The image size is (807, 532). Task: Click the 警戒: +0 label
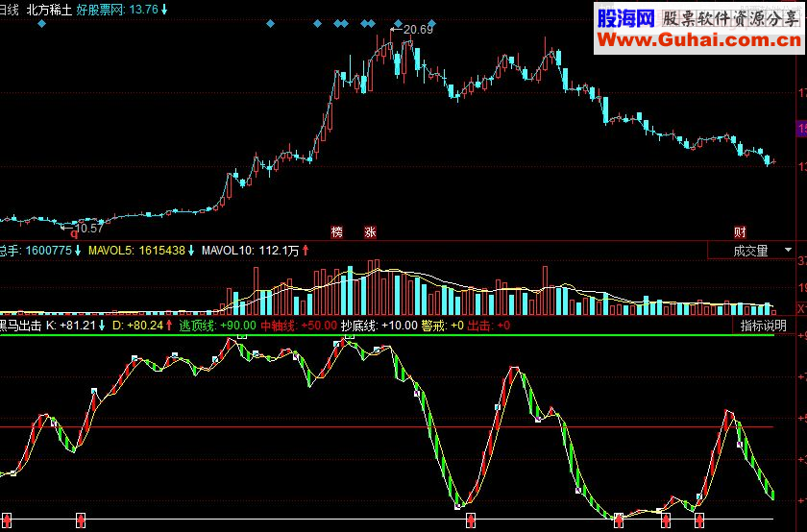point(443,326)
